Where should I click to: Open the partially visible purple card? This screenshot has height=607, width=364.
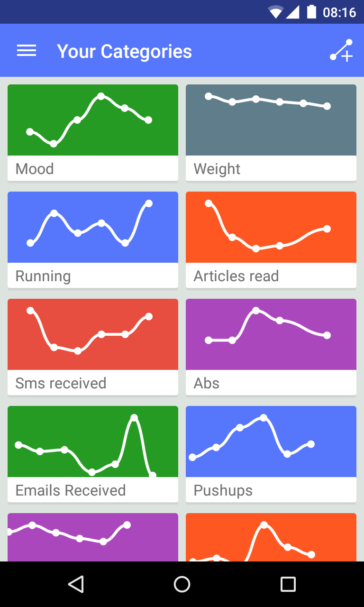click(93, 537)
